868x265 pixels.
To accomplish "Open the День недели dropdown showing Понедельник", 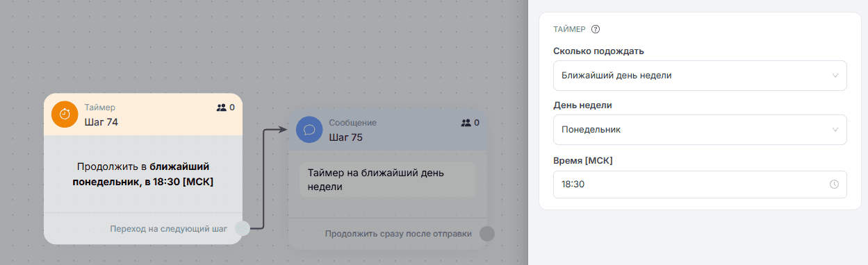I will (700, 130).
